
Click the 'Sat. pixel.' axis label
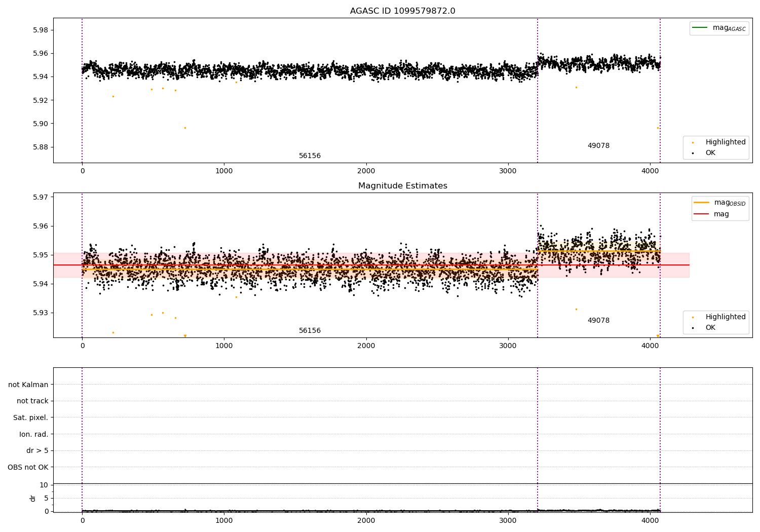[x=31, y=418]
